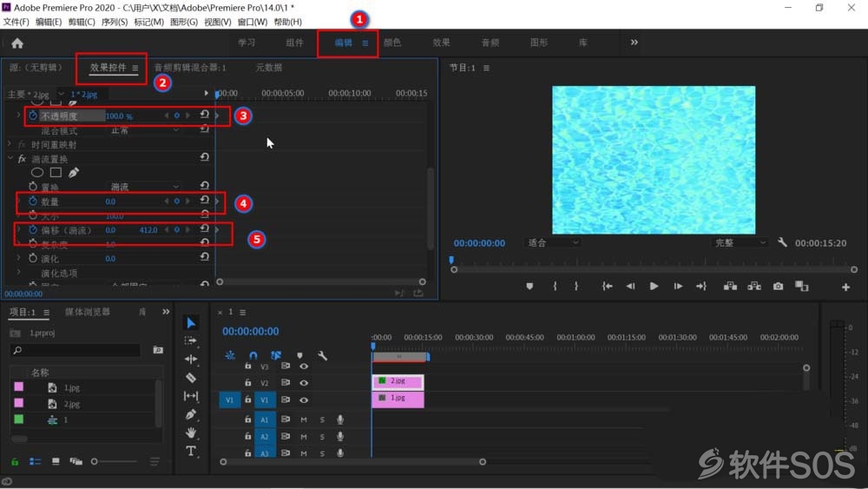Go to the Home screen icon
The image size is (868, 489).
point(17,43)
